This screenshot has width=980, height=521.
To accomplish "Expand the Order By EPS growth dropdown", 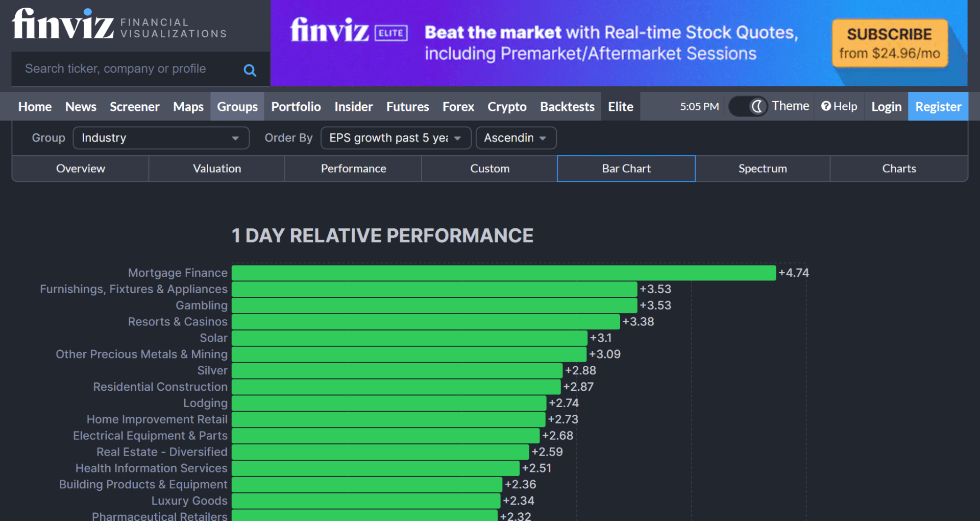I will (395, 138).
